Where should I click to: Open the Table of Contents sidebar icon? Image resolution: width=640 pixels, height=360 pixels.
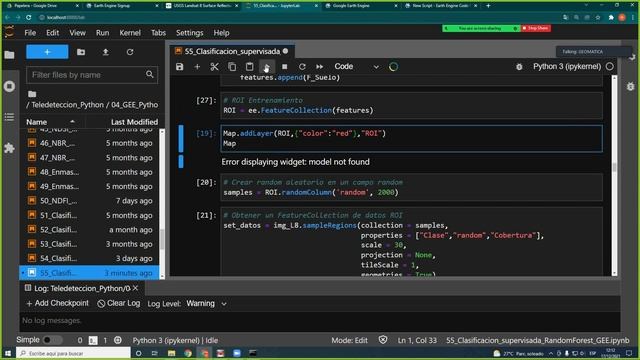(x=9, y=117)
